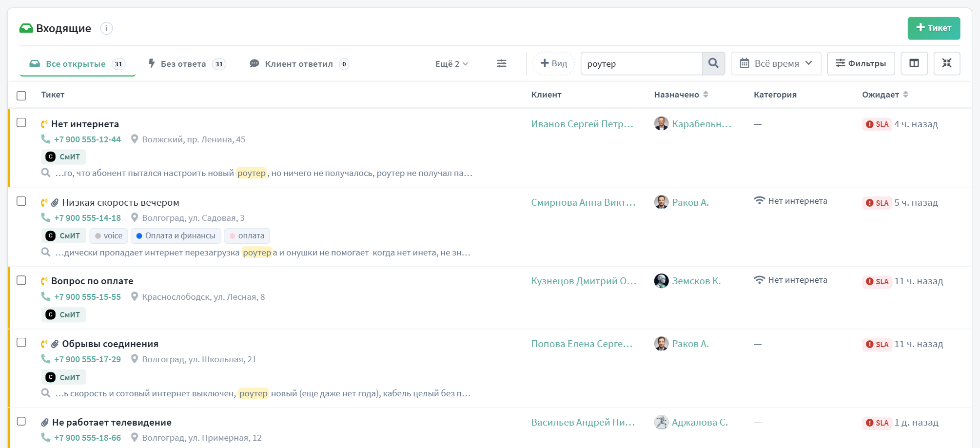Check the Нет интернета ticket checkbox

pyautogui.click(x=21, y=122)
